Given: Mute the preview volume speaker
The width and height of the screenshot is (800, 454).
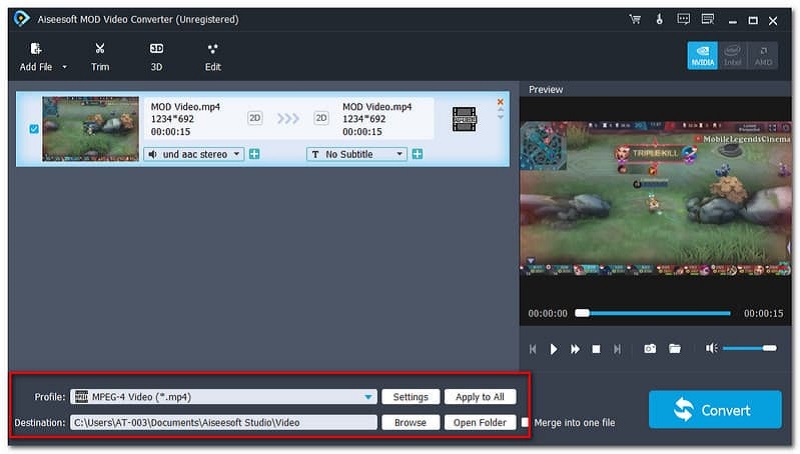Looking at the screenshot, I should coord(711,348).
